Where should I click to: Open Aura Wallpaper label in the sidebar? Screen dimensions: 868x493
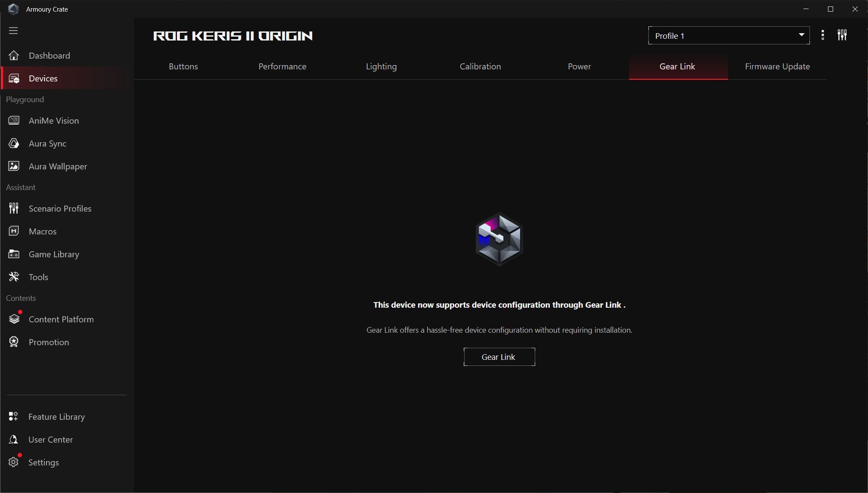(x=58, y=167)
